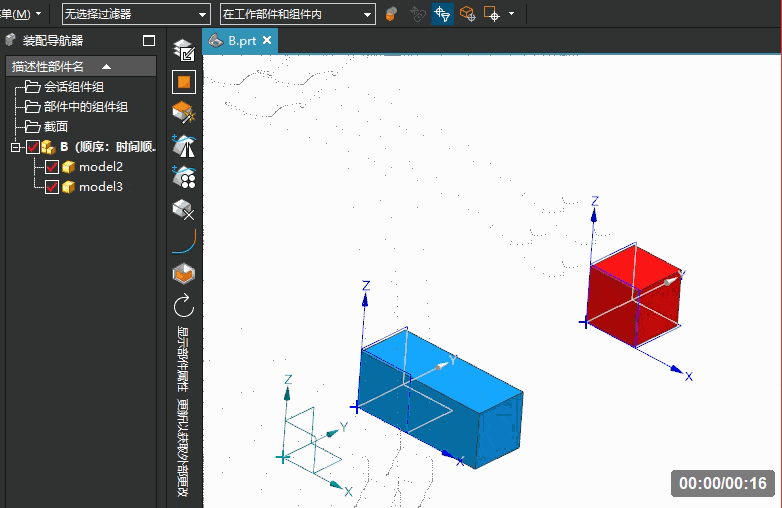
Task: Switch to the B.prt tab
Action: (x=240, y=40)
